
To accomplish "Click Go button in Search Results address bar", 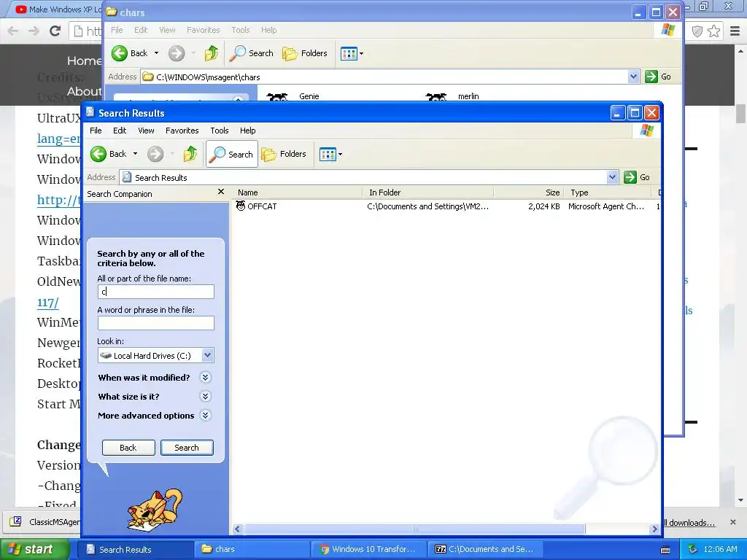I will click(x=637, y=177).
